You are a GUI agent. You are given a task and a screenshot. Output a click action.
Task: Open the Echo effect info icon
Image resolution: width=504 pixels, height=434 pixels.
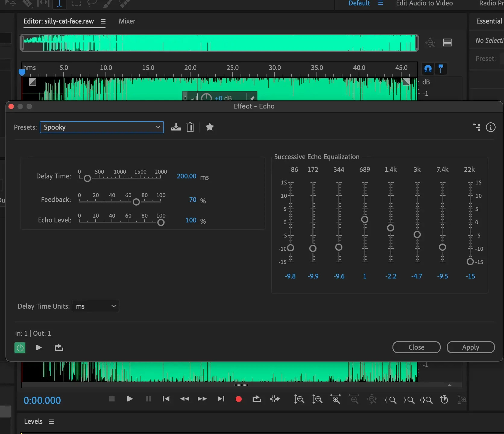click(491, 127)
